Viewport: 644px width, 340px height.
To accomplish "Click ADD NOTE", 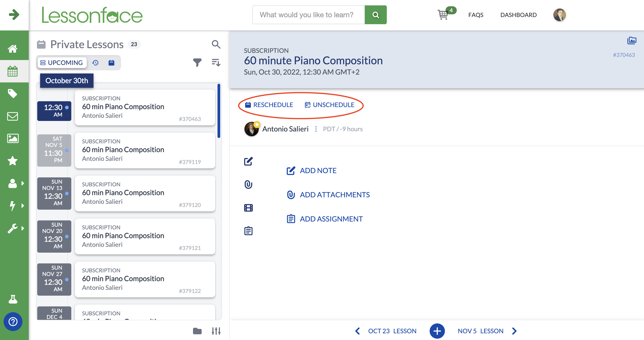I will 311,171.
